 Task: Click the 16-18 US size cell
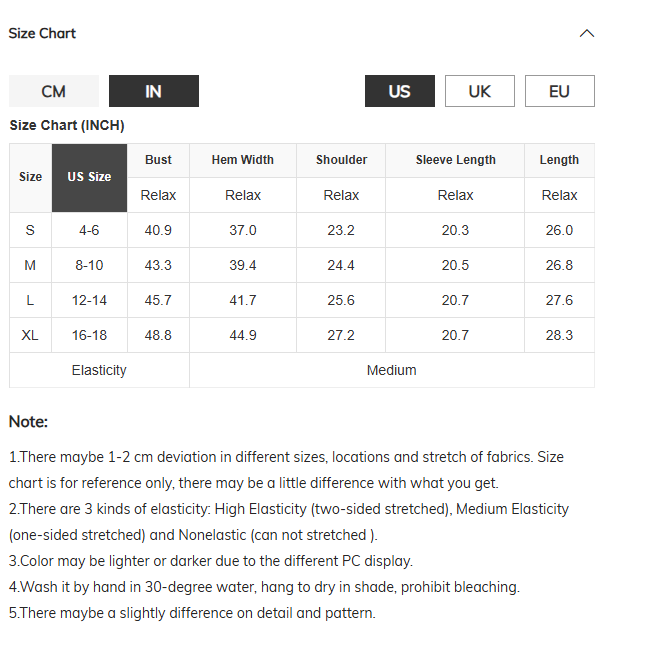pyautogui.click(x=89, y=336)
